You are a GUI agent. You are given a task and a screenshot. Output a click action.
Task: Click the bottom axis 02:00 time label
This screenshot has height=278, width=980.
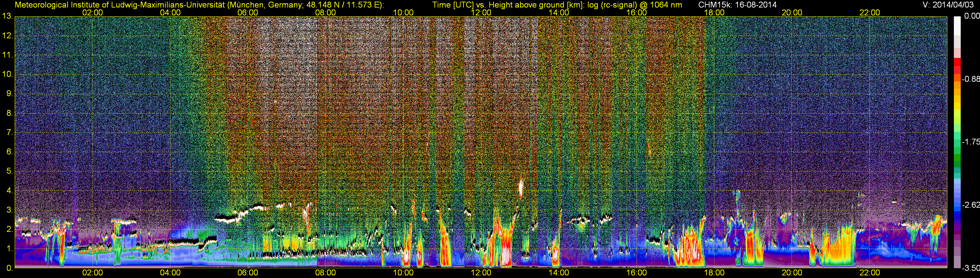[92, 273]
